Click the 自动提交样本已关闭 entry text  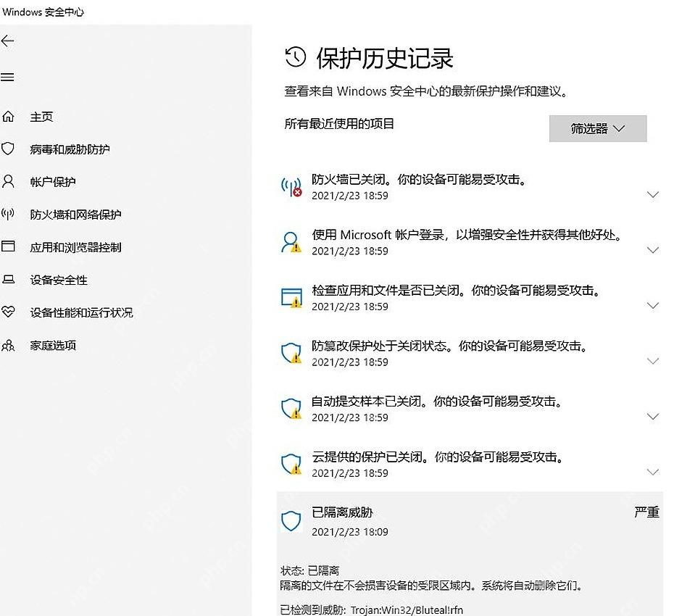click(x=438, y=401)
